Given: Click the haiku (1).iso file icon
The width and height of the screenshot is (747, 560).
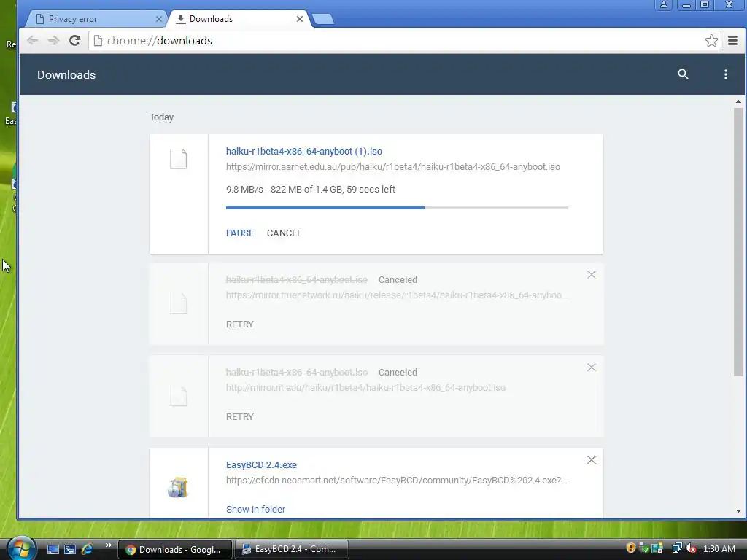Looking at the screenshot, I should (x=178, y=158).
